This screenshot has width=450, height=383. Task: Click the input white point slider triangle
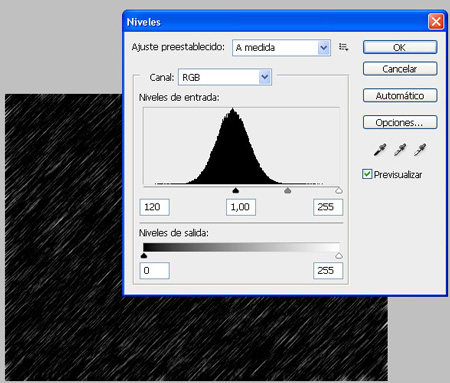(339, 190)
